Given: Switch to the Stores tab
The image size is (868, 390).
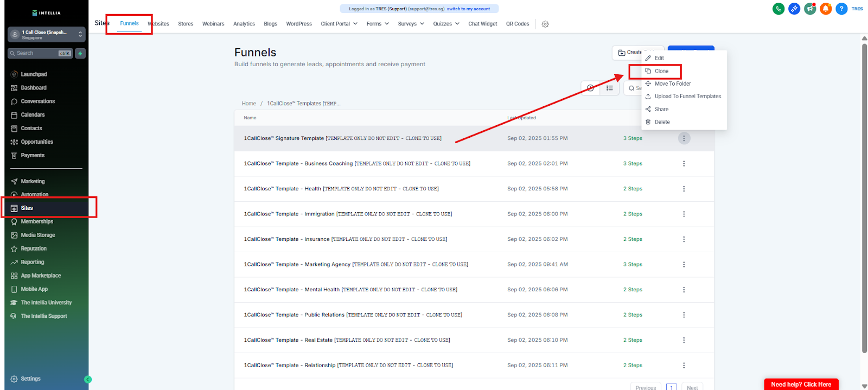Looking at the screenshot, I should 186,24.
